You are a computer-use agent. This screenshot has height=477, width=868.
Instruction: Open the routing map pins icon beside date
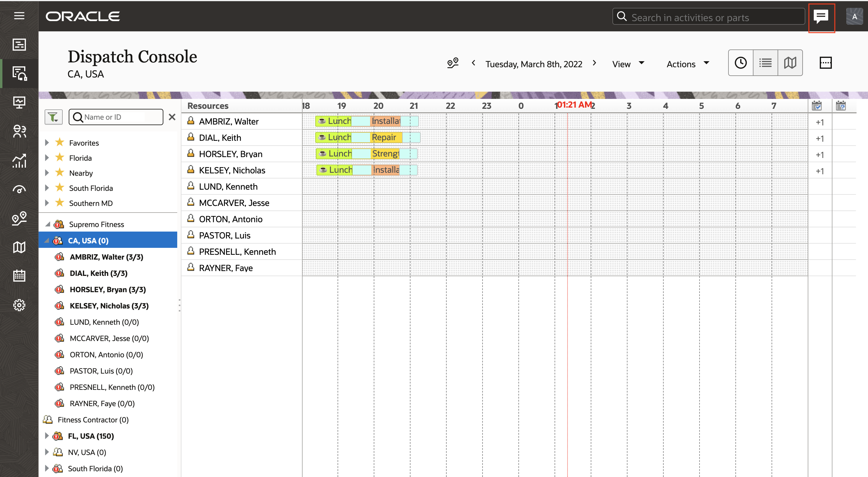coord(452,63)
